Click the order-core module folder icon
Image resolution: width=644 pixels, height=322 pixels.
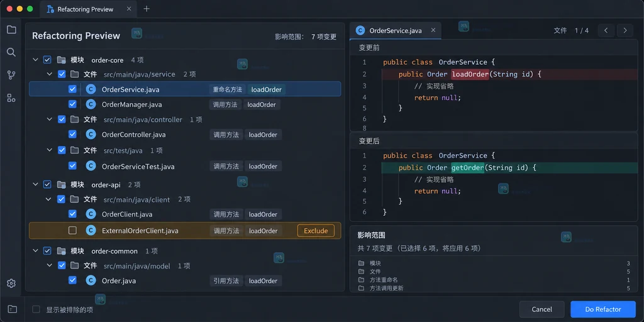(x=61, y=60)
